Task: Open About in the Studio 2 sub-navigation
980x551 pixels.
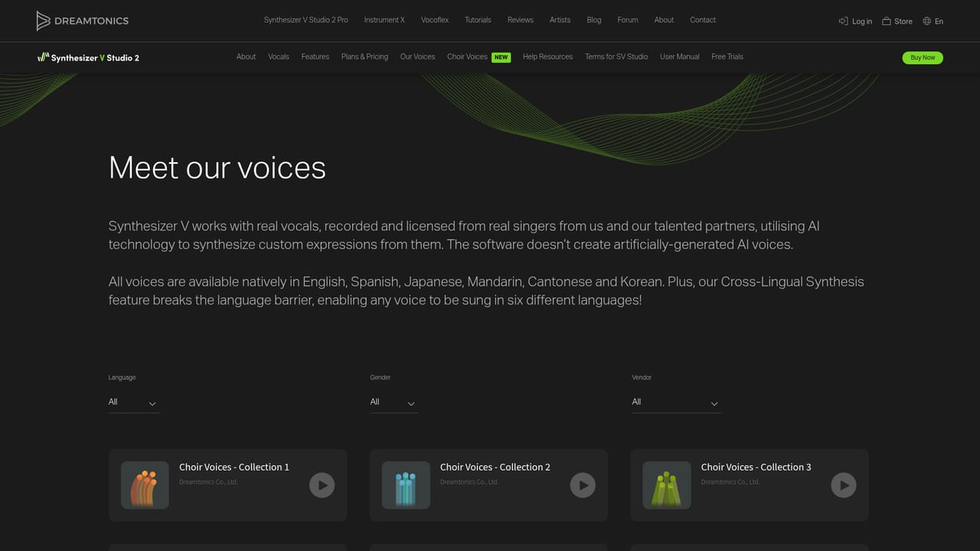Action: point(246,57)
